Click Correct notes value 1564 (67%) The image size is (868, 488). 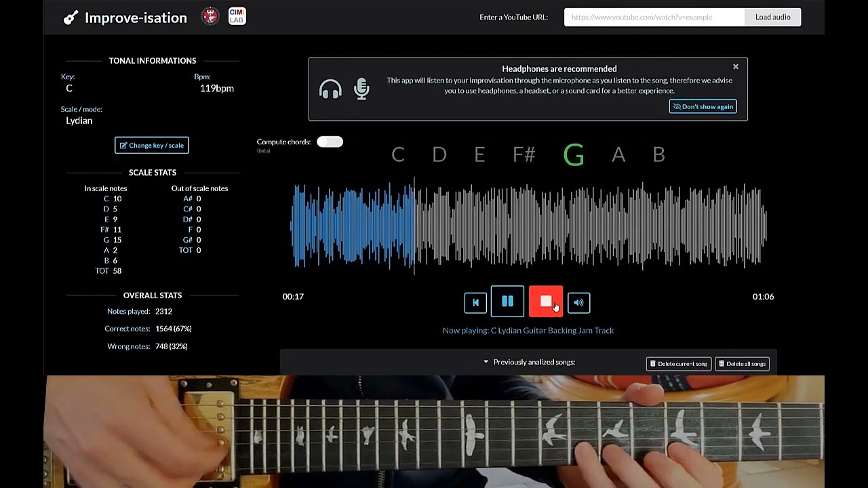pos(174,329)
